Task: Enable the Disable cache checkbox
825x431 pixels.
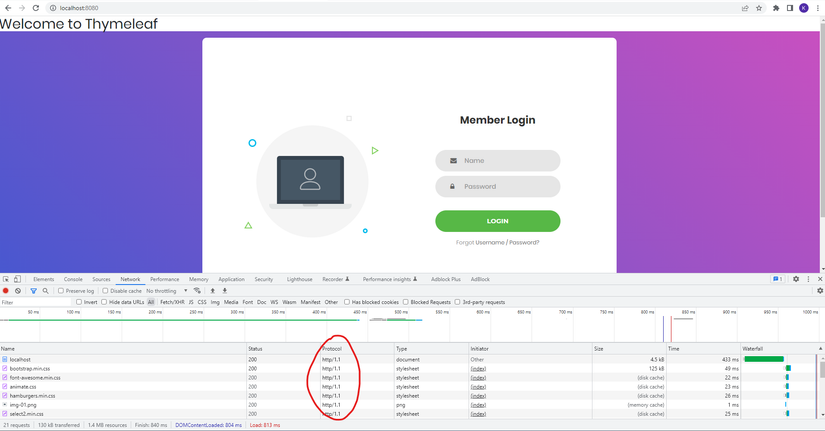Action: click(x=105, y=290)
